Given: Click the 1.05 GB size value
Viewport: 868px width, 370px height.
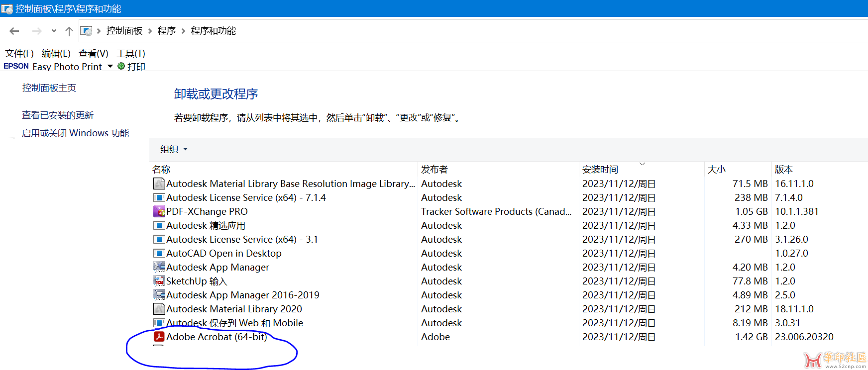Looking at the screenshot, I should [752, 211].
